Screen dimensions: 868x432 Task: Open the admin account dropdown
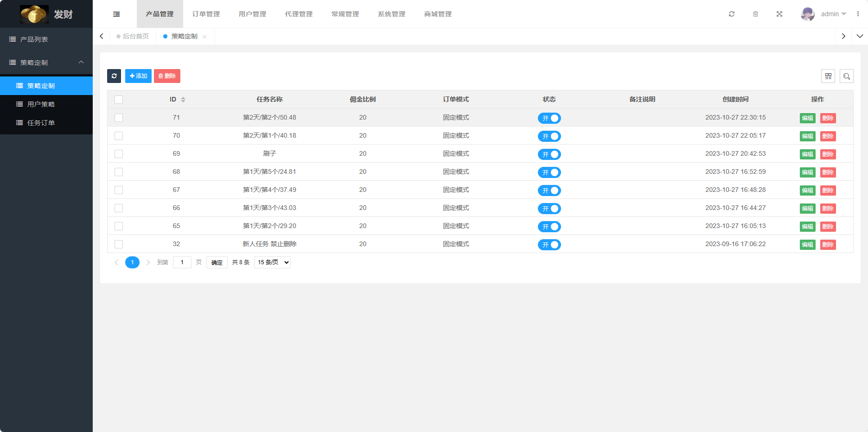click(833, 14)
